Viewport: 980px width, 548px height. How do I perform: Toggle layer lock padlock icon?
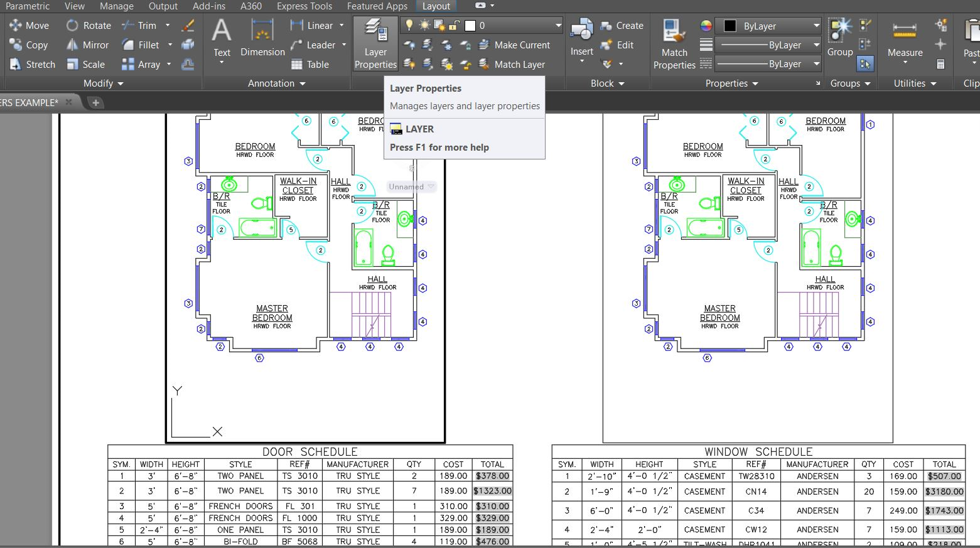click(x=455, y=26)
